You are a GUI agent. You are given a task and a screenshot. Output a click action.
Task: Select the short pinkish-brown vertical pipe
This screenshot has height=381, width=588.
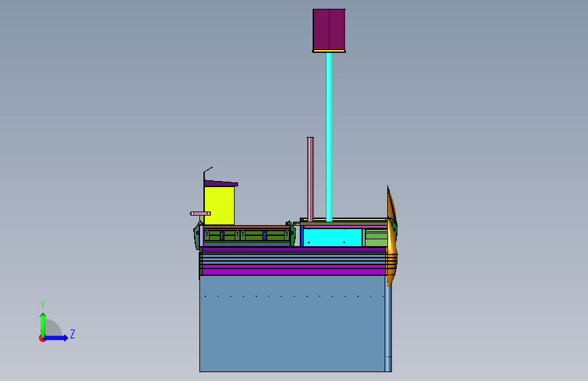coord(310,179)
